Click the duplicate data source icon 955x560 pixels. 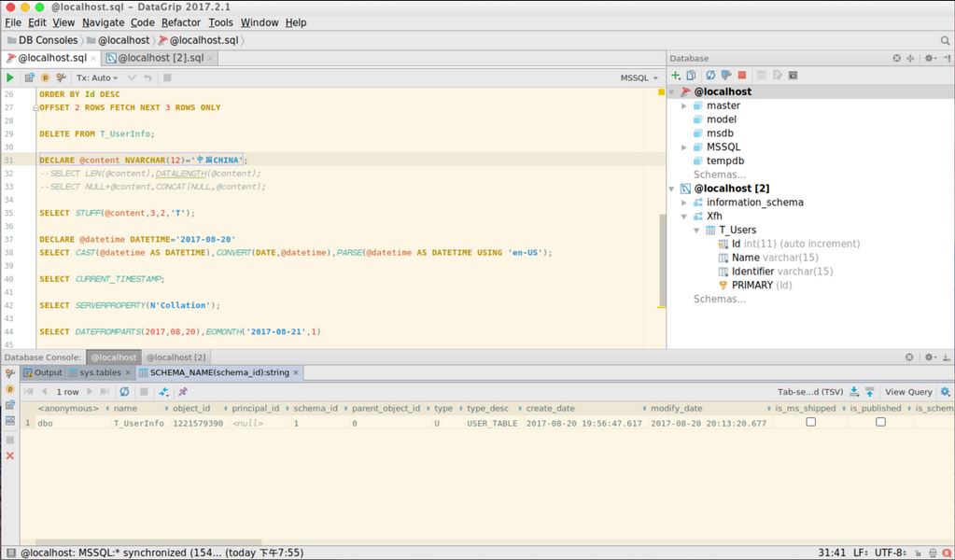pos(691,75)
